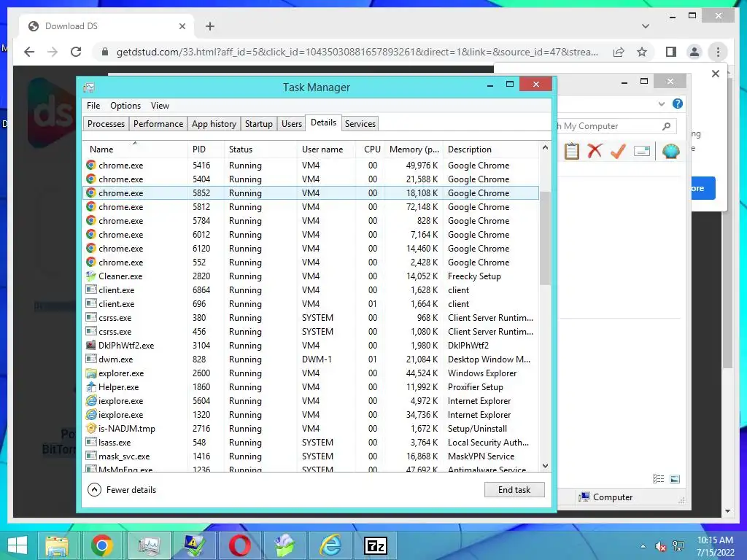Click the blue shell icon in back window
Image resolution: width=747 pixels, height=560 pixels.
click(671, 151)
